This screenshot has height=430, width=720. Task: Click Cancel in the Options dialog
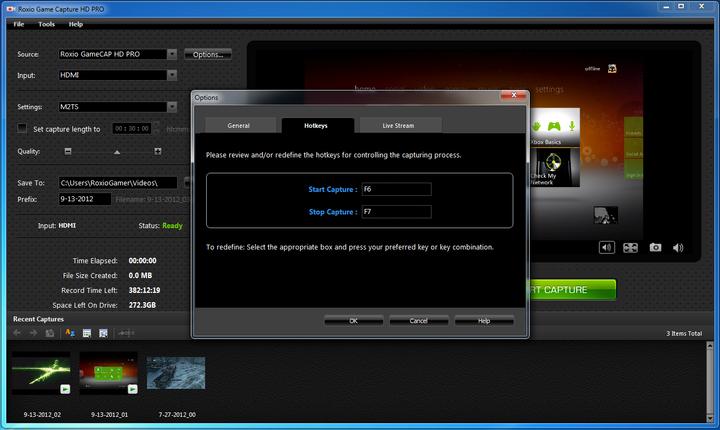pyautogui.click(x=419, y=321)
